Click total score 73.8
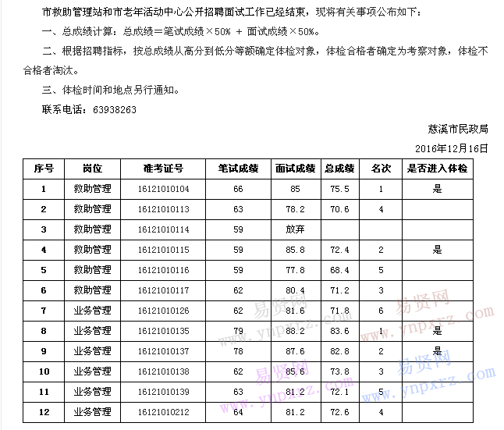504x430 pixels. (339, 371)
